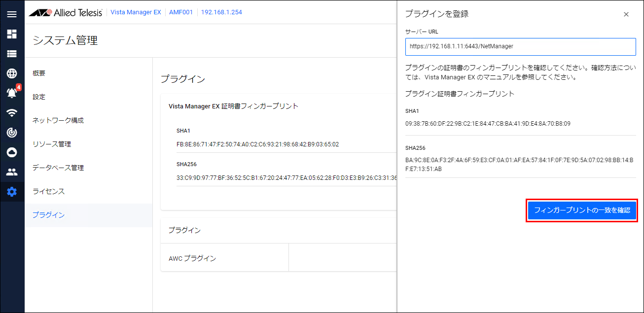644x313 pixels.
Task: Open the cloud icon in sidebar
Action: [x=12, y=152]
